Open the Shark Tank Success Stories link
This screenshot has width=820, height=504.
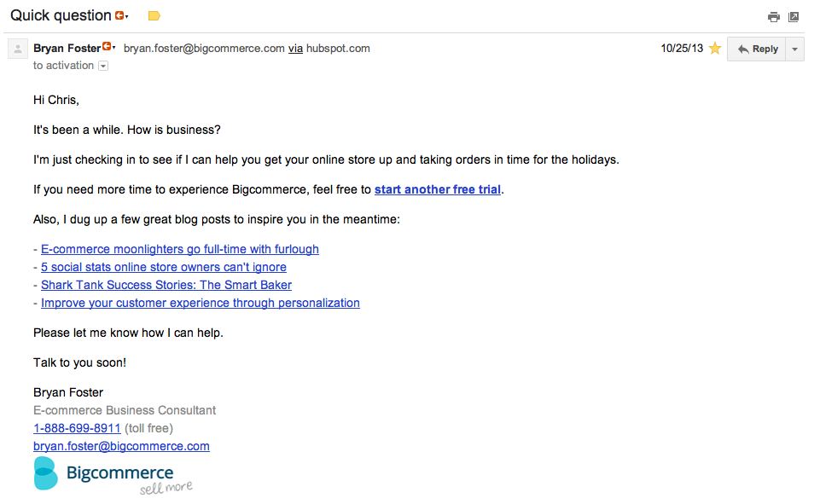click(x=166, y=285)
